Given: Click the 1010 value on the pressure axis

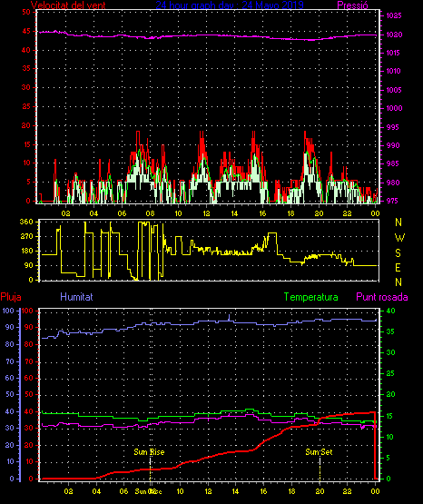Looking at the screenshot, I should coord(393,71).
